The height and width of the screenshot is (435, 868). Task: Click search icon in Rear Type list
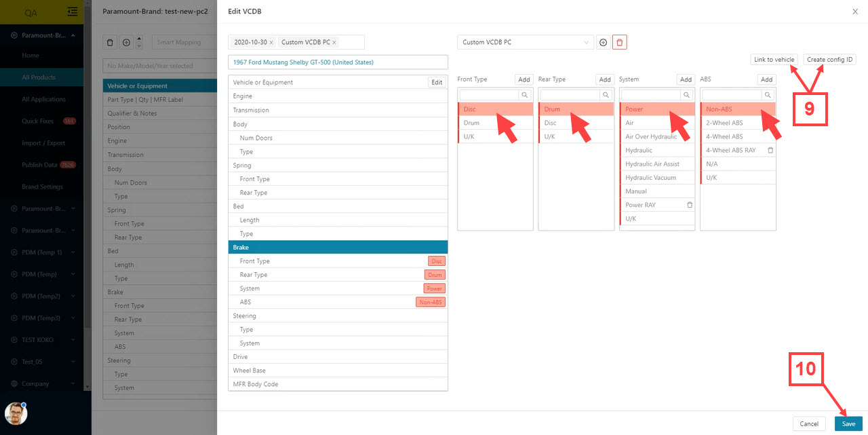606,96
